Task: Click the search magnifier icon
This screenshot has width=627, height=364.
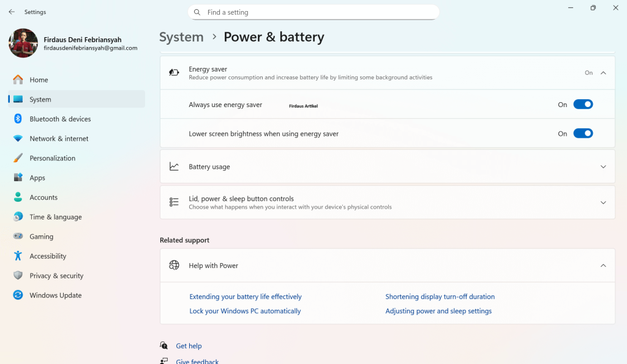Action: 197,12
